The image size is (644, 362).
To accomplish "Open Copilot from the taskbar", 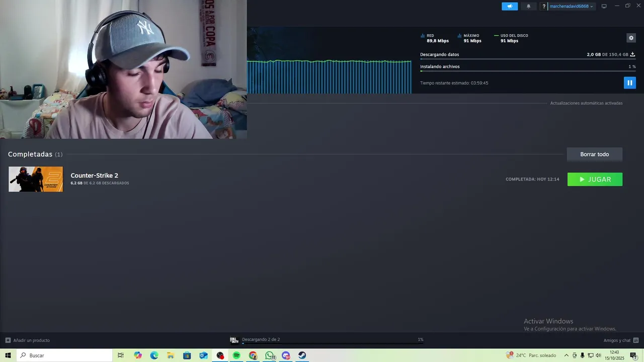I will [138, 355].
